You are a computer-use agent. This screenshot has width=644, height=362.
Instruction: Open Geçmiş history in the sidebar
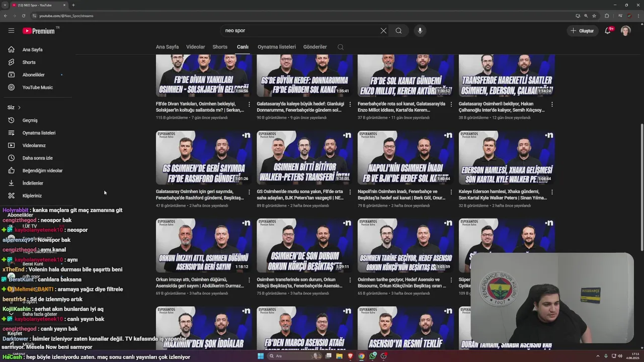tap(30, 120)
